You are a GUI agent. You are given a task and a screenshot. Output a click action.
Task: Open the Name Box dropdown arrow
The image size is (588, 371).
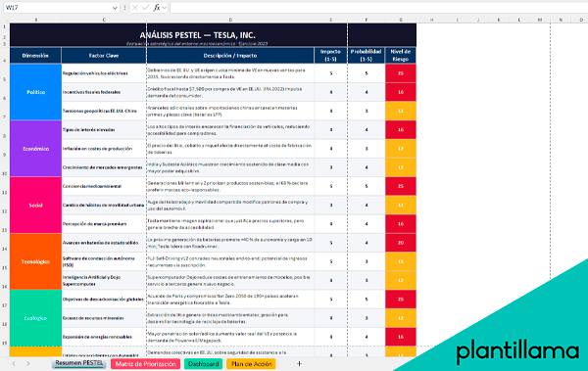click(x=115, y=8)
